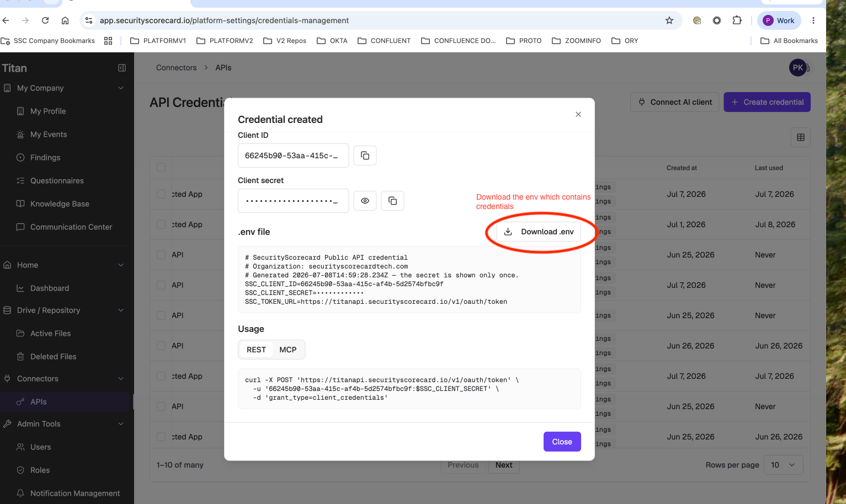Reload the current page

(x=45, y=20)
